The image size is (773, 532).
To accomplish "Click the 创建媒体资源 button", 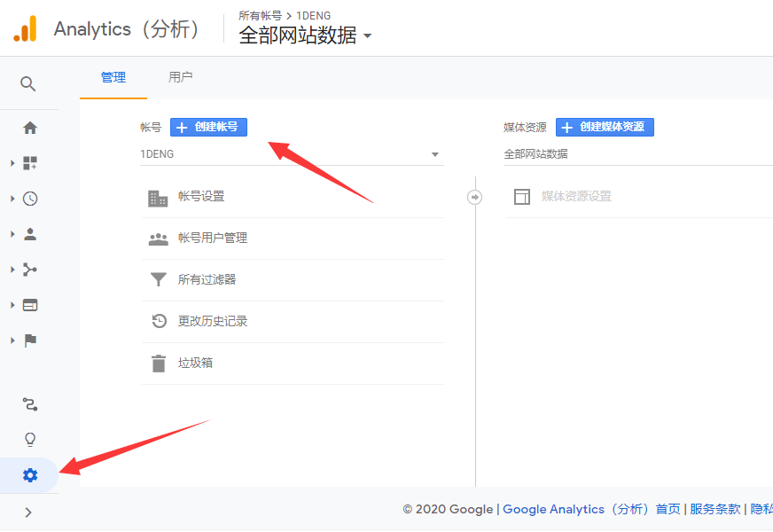I will 605,127.
